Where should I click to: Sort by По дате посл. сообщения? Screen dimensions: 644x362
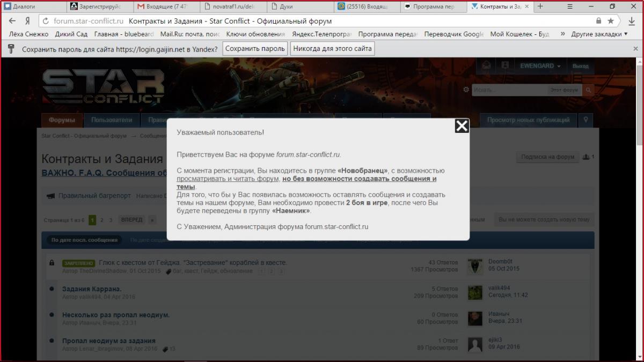[84, 240]
